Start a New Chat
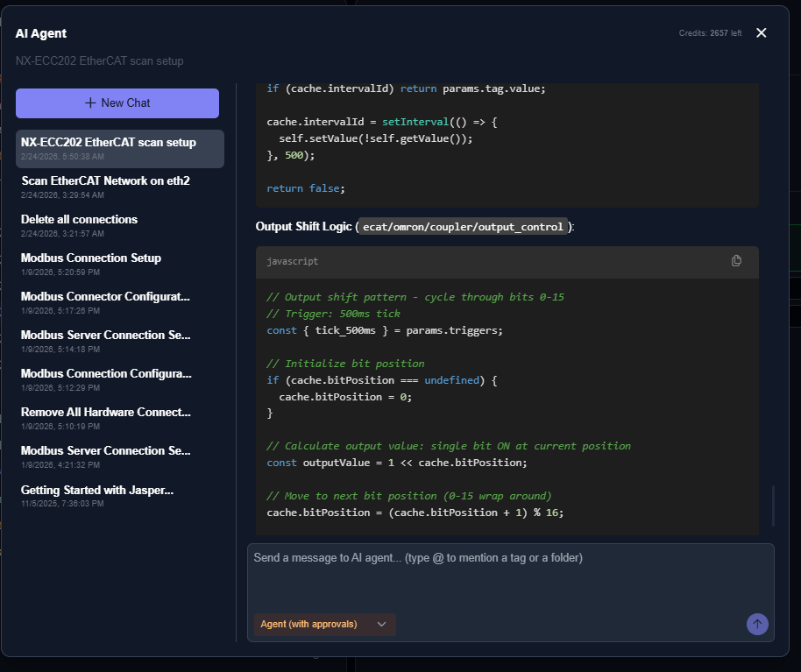This screenshot has height=672, width=801. (117, 103)
